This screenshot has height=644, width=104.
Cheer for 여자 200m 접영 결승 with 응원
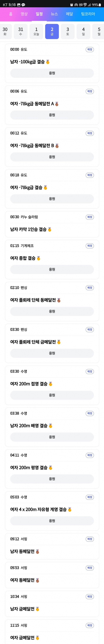click(52, 395)
